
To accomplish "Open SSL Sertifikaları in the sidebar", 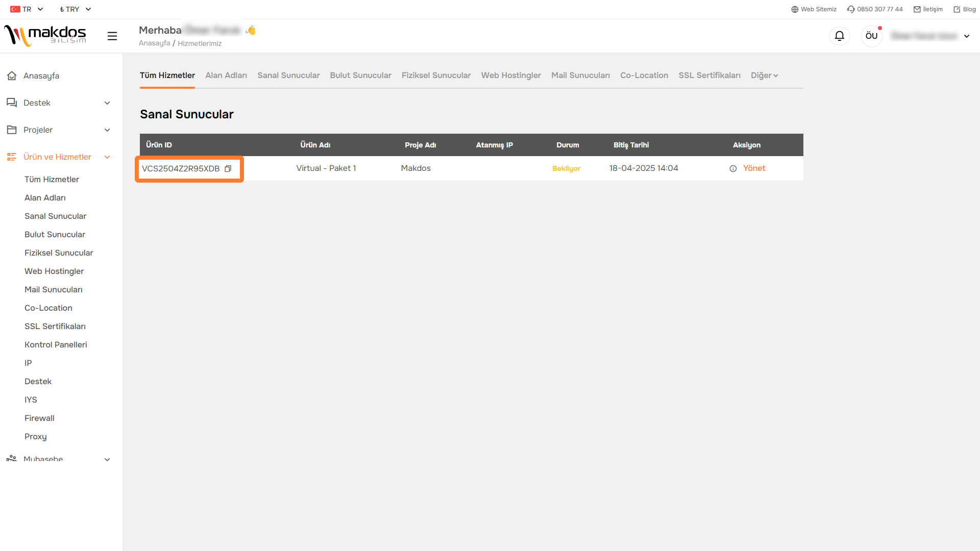I will tap(55, 327).
